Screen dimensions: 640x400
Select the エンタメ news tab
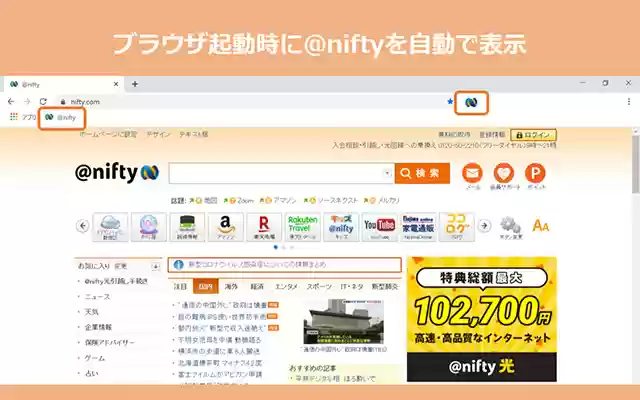pos(287,287)
